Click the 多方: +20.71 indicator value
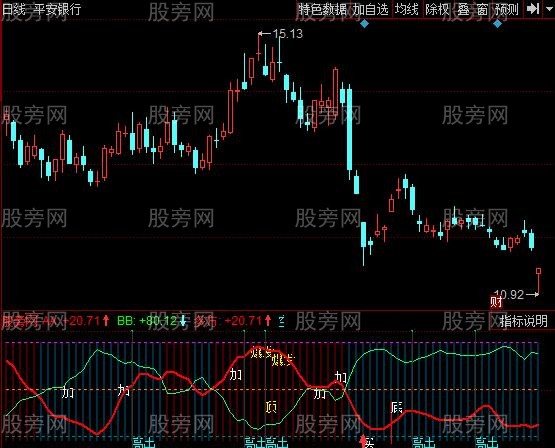Screen dimensions: 555x448 click(x=228, y=321)
